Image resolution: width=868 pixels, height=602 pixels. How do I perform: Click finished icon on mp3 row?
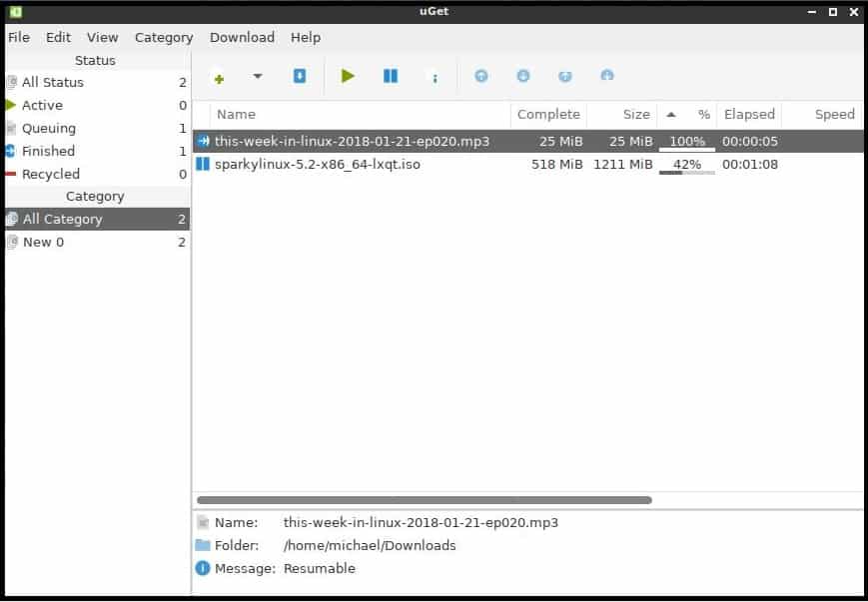tap(203, 142)
